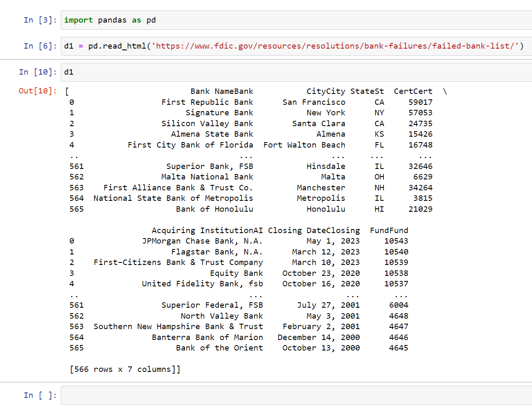
Task: Click 'Southern New Hampshire Bank & Trust' text
Action: (x=178, y=327)
